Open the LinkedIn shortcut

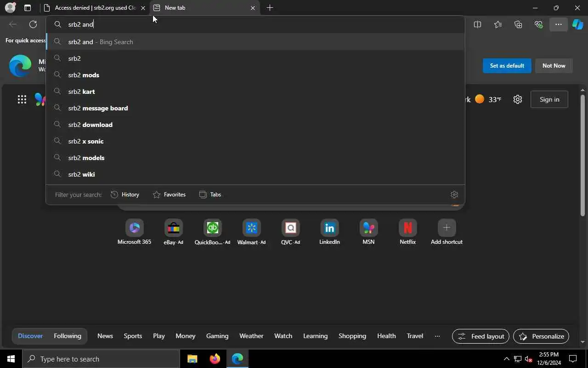pyautogui.click(x=329, y=232)
